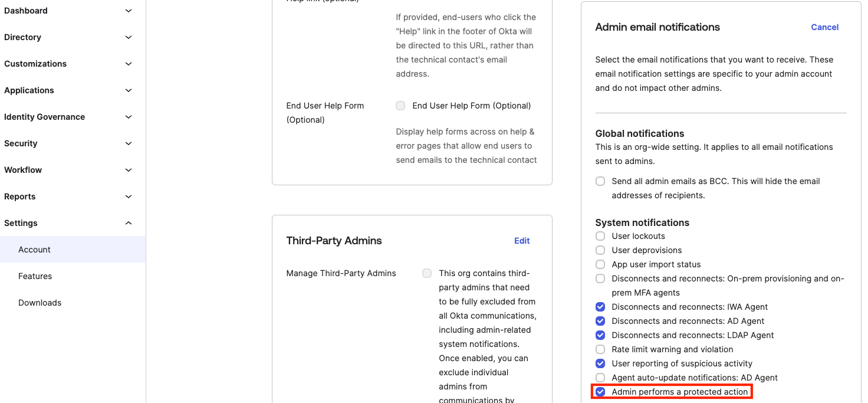Enable the End User Help Form option
Screen dimensions: 868x403
pyautogui.click(x=400, y=106)
